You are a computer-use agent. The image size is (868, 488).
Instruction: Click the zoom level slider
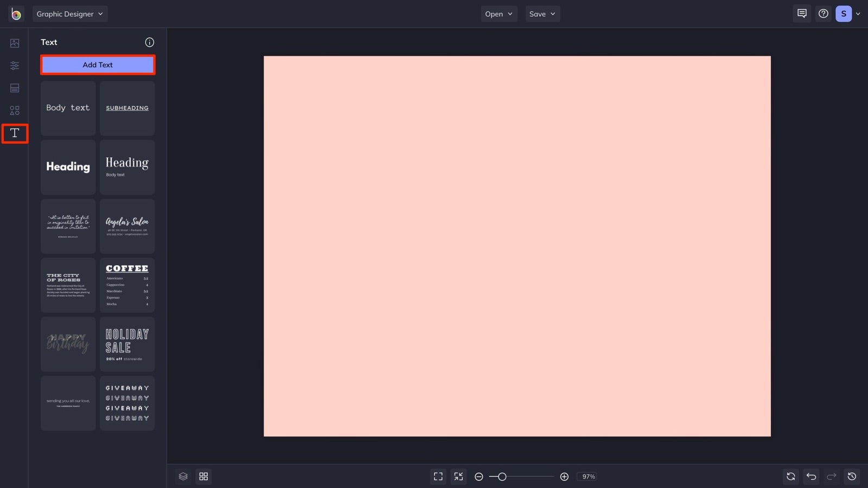tap(502, 476)
